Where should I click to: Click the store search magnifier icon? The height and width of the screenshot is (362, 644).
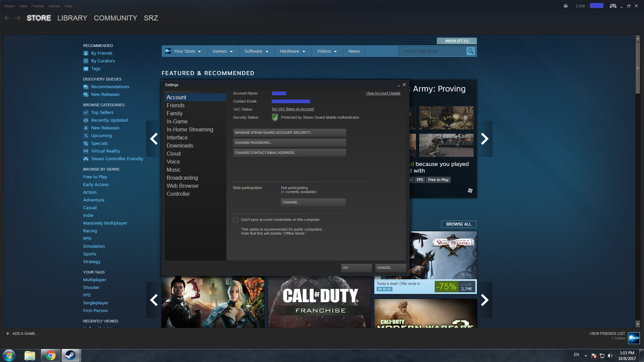click(471, 51)
